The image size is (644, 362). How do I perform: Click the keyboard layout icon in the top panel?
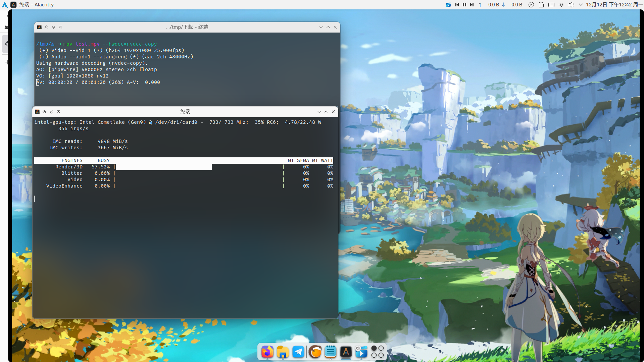tap(551, 5)
